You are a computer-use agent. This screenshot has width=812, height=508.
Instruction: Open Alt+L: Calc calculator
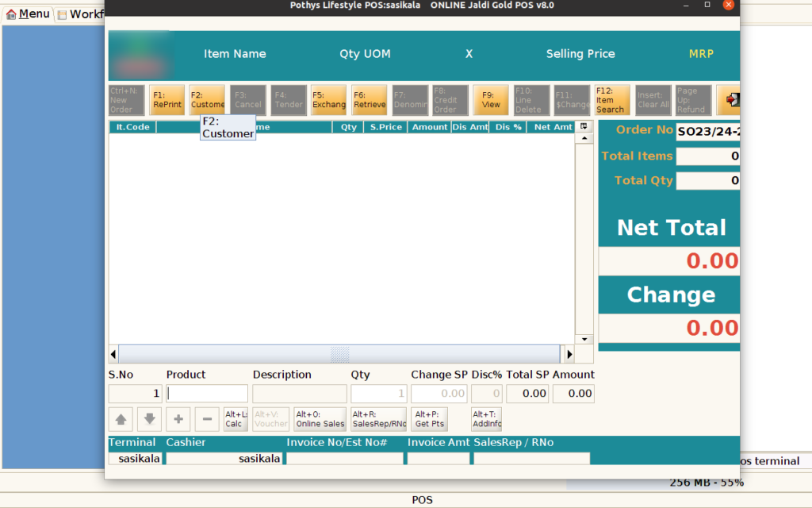click(236, 419)
